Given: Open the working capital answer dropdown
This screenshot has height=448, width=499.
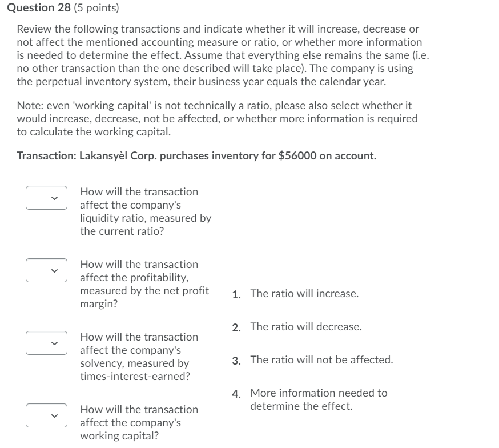Looking at the screenshot, I should pos(46,415).
